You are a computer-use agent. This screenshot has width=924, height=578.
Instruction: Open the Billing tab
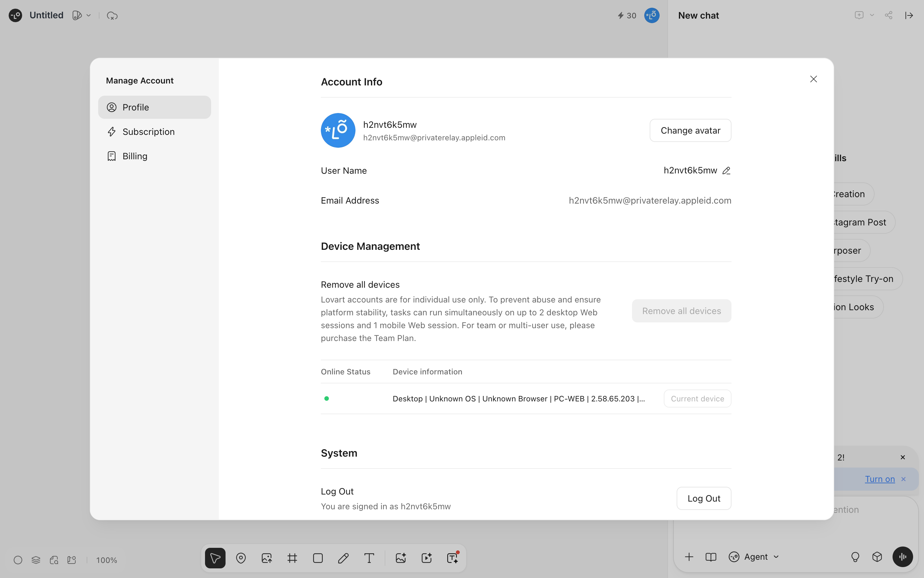click(x=154, y=156)
